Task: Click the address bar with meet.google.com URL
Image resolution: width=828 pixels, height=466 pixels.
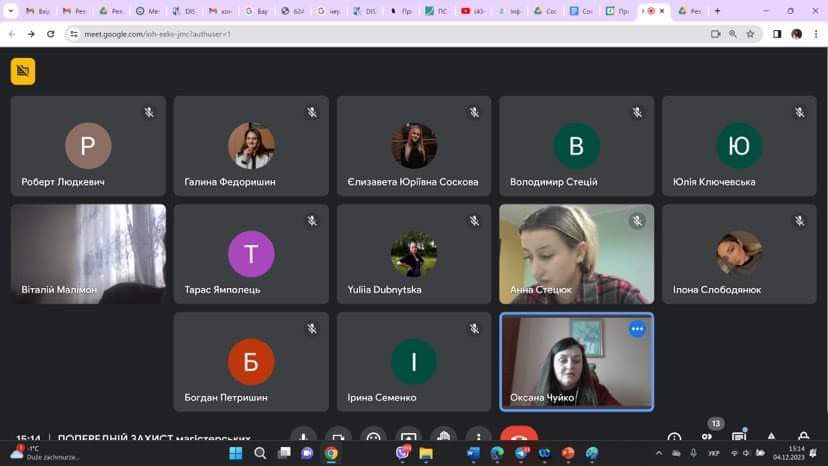Action: [380, 33]
